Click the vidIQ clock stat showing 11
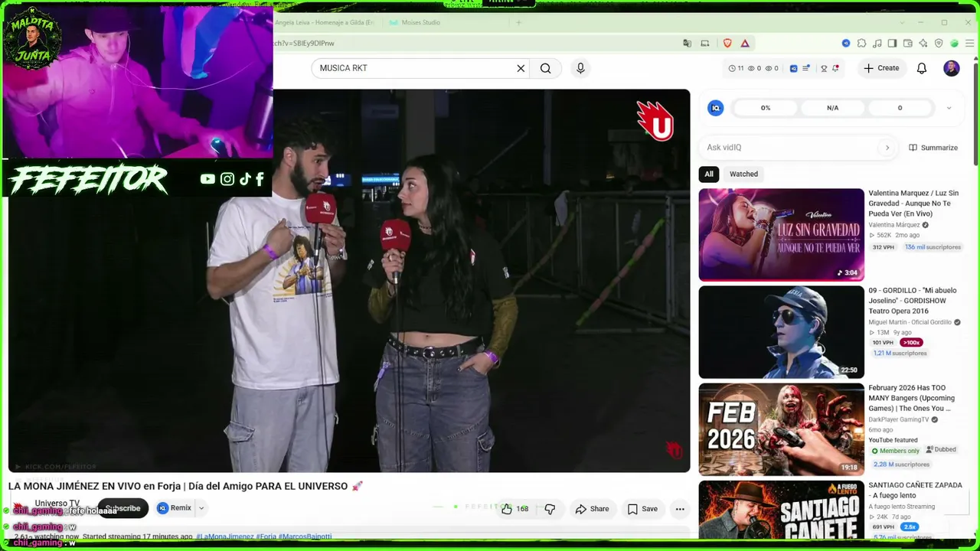The image size is (980, 551). [x=736, y=68]
